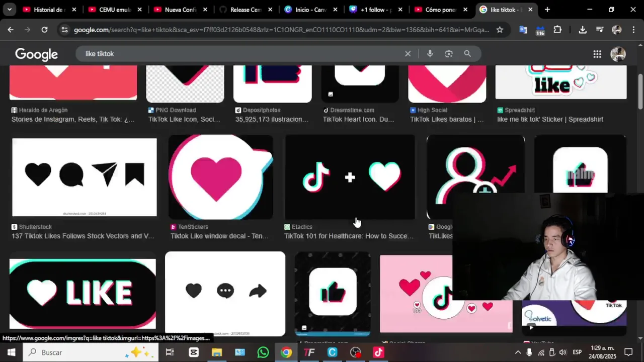This screenshot has width=644, height=362.
Task: Open the tab search dropdown arrow
Action: [10, 10]
